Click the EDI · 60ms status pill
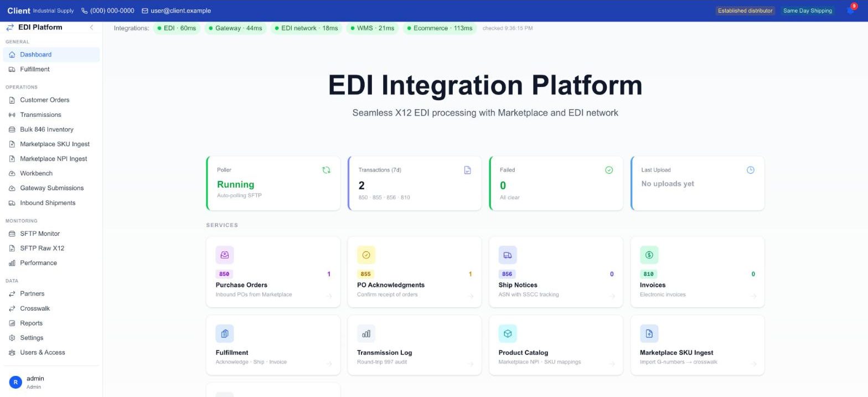Image resolution: width=868 pixels, height=397 pixels. pos(177,28)
